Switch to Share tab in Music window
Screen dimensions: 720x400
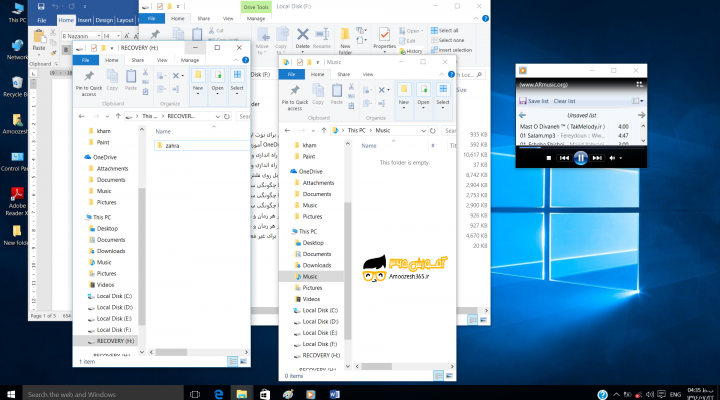[343, 74]
